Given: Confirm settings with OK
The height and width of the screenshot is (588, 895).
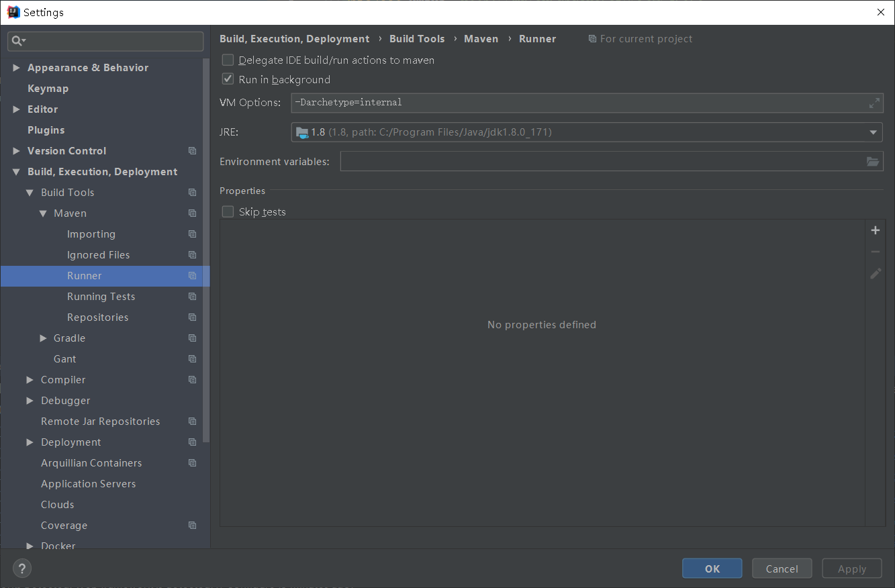Looking at the screenshot, I should tap(712, 568).
